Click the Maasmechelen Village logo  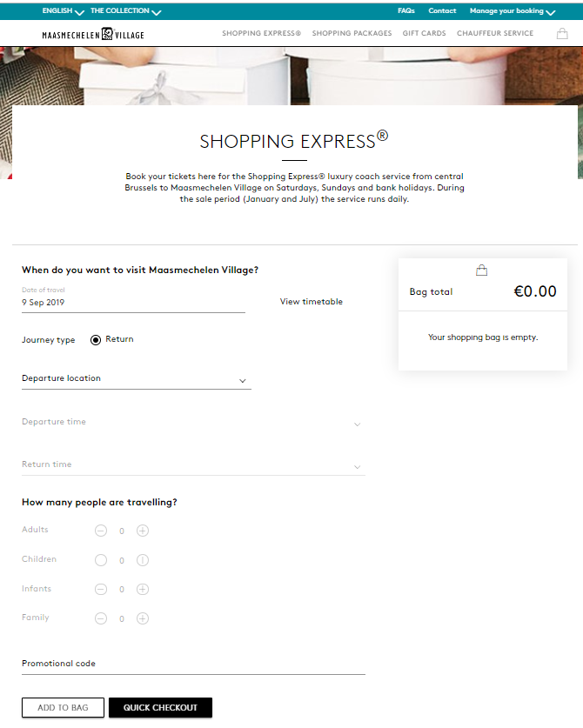pos(93,34)
